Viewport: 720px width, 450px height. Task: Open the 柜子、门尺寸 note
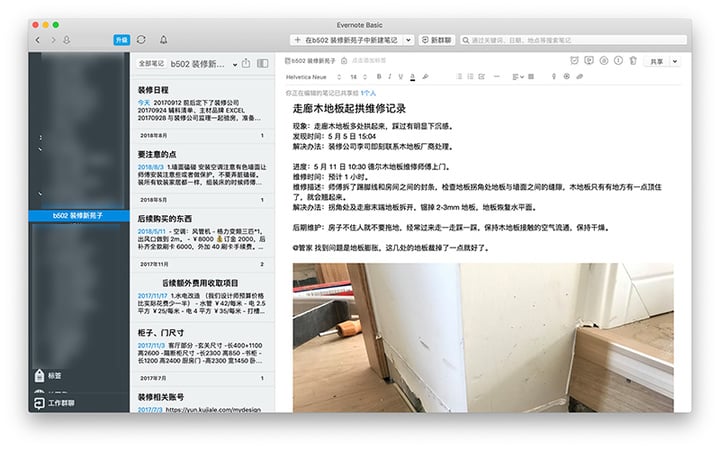click(x=202, y=347)
